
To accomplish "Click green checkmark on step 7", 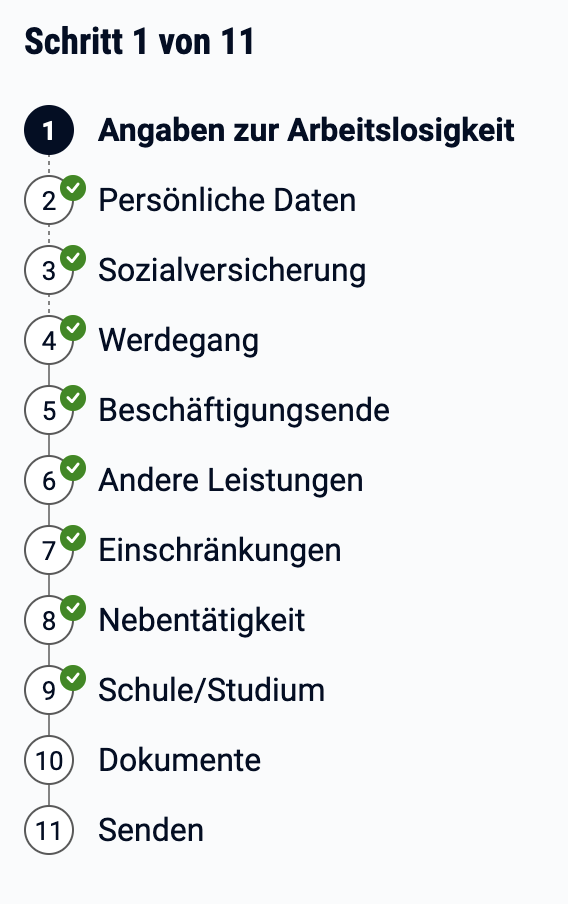I will 73,538.
